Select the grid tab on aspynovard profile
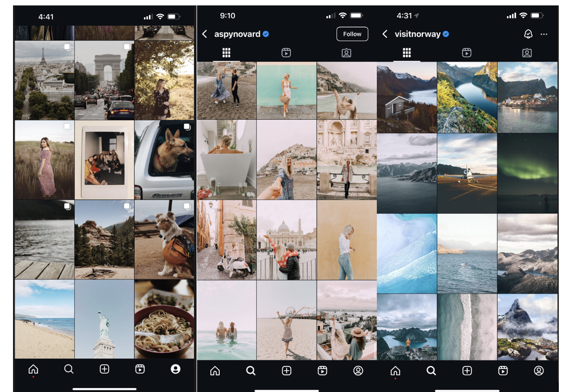562x392 pixels. [x=226, y=53]
